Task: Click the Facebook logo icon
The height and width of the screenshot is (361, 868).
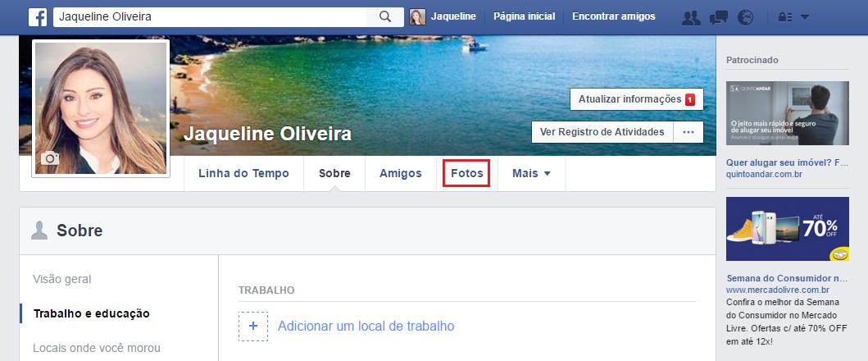Action: point(38,16)
